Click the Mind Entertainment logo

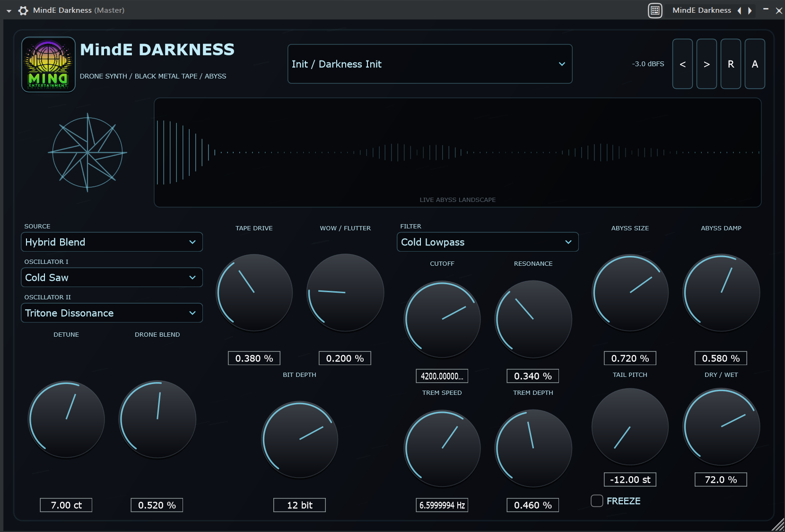coord(48,64)
